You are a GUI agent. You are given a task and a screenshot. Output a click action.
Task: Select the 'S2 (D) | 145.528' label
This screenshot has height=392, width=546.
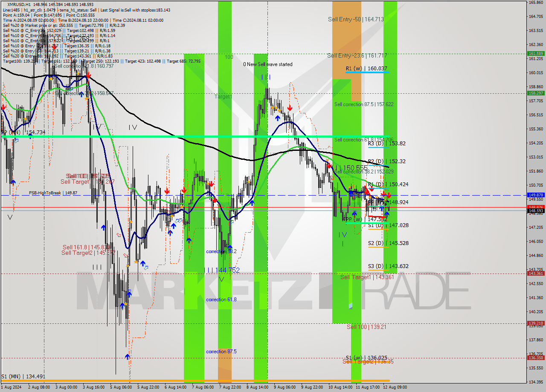pyautogui.click(x=388, y=243)
